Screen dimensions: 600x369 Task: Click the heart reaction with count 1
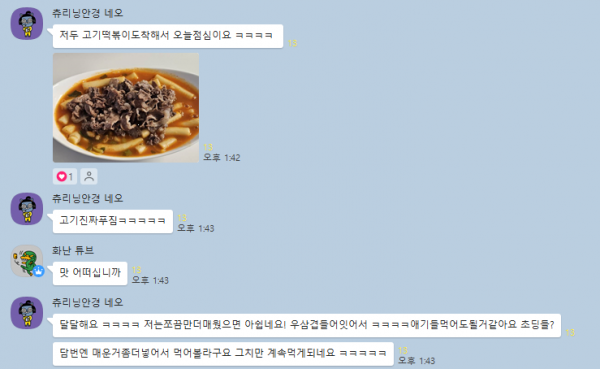(x=65, y=176)
